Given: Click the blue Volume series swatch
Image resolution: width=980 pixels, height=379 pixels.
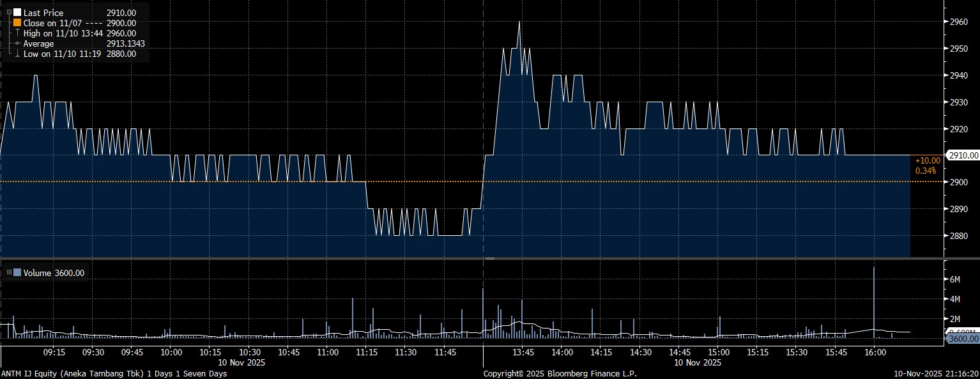Looking at the screenshot, I should (x=17, y=273).
